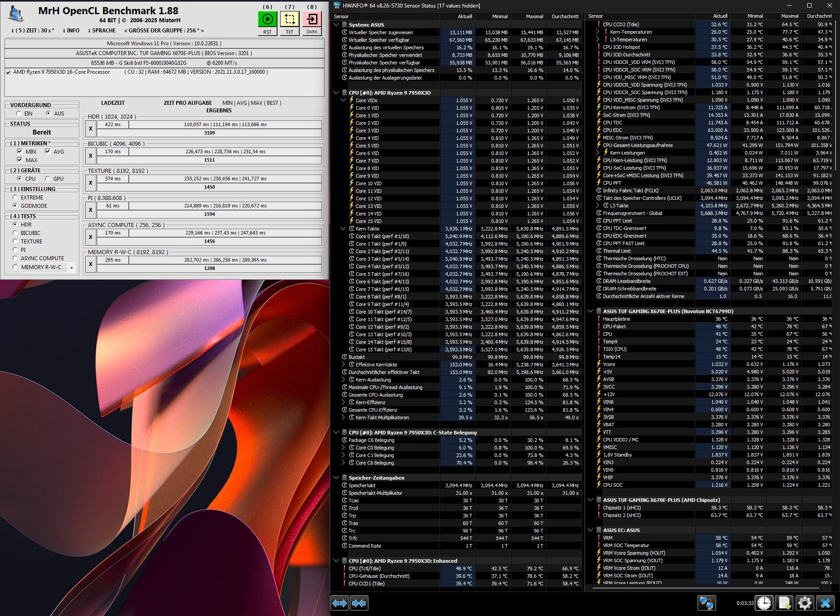Click the HWiNFO title bar app icon
The height and width of the screenshot is (616, 840).
(337, 5)
